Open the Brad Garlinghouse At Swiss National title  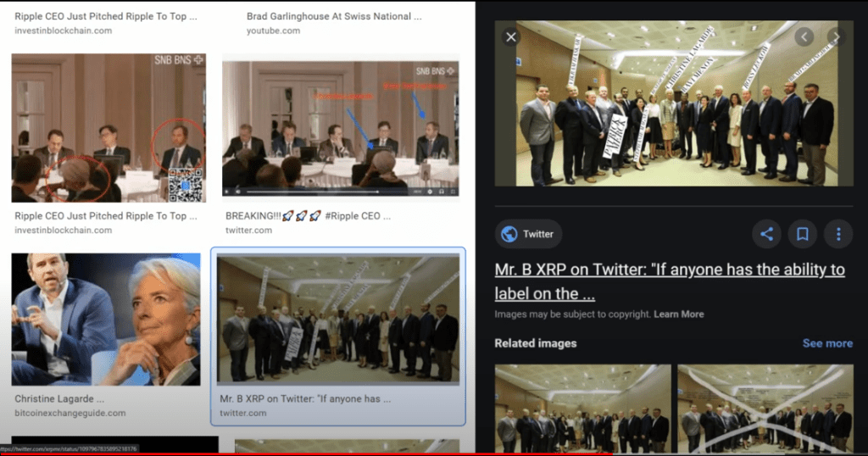[328, 16]
